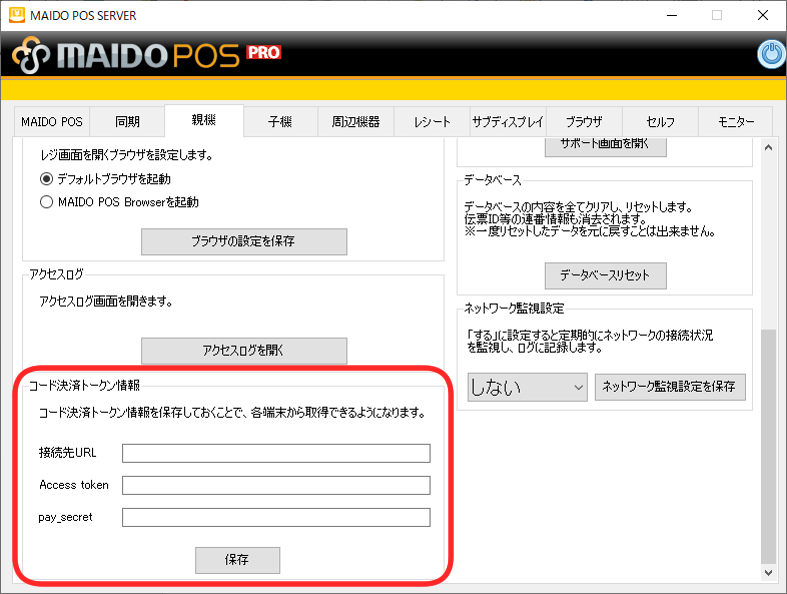The width and height of the screenshot is (787, 594).
Task: Focus the pay_secret input field
Action: pyautogui.click(x=276, y=517)
